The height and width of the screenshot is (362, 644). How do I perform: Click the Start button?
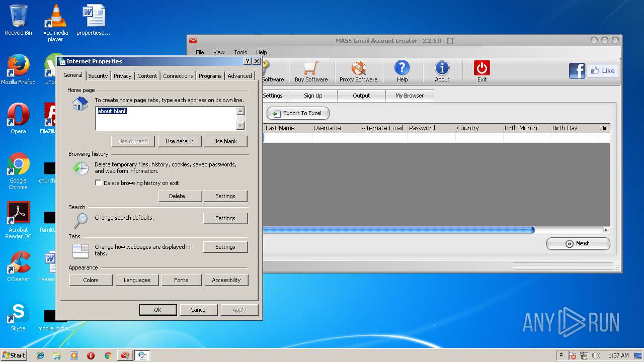[x=14, y=355]
